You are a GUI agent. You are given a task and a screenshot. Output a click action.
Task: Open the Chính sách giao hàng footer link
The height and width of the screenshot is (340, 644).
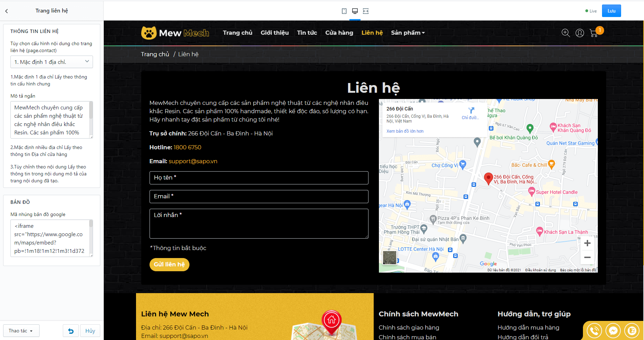pyautogui.click(x=409, y=327)
